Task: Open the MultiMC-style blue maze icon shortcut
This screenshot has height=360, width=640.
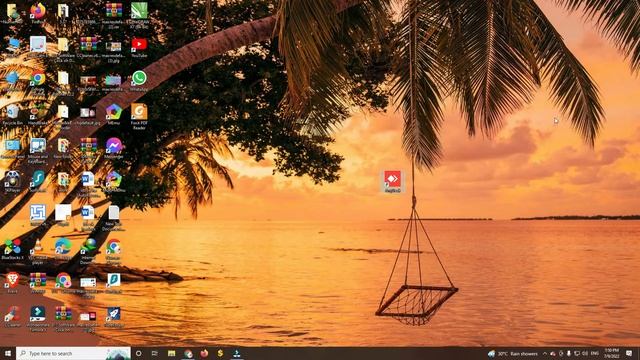Action: click(x=38, y=216)
